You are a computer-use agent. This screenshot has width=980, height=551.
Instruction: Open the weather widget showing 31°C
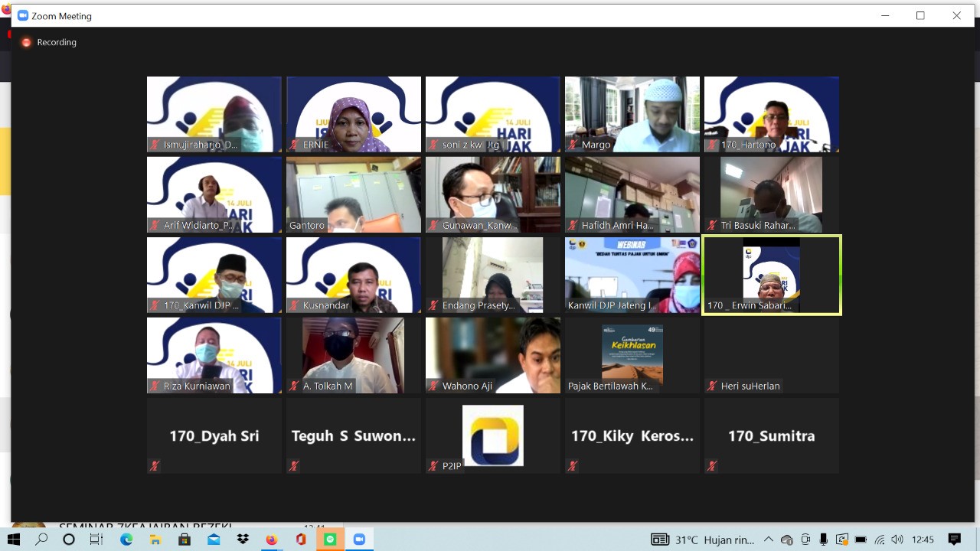click(704, 540)
